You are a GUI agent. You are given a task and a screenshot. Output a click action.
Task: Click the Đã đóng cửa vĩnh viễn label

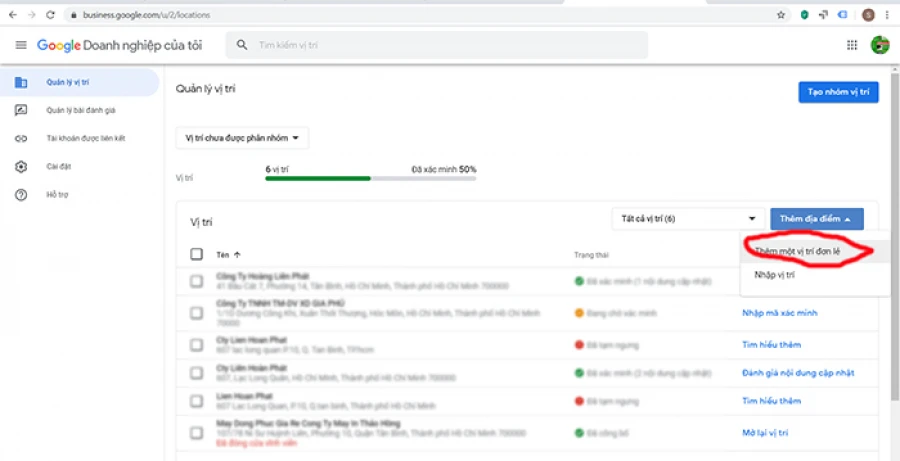coord(257,443)
